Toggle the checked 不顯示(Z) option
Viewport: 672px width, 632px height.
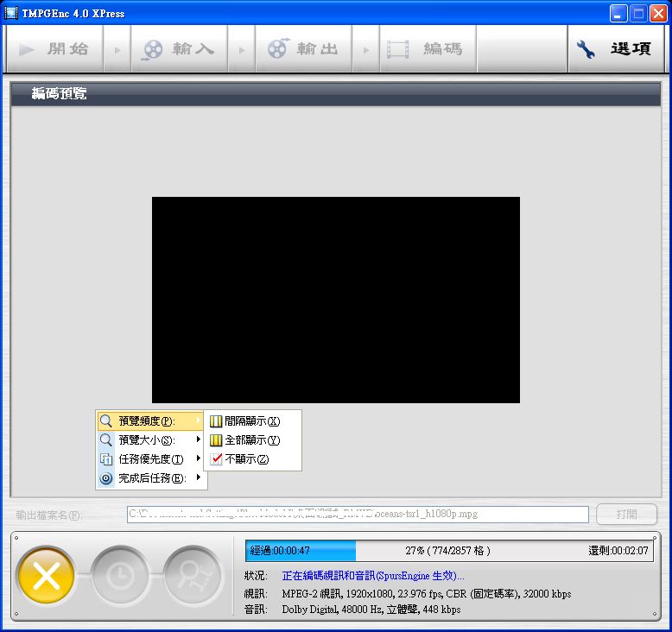[252, 459]
